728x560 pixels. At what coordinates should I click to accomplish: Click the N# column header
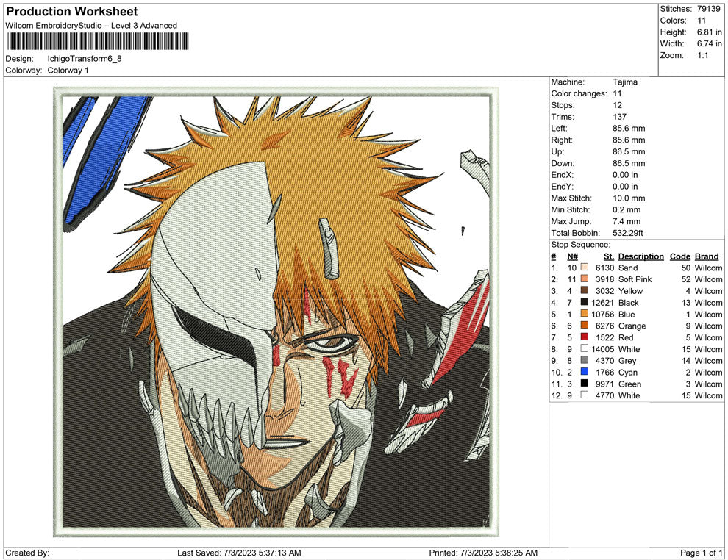(x=572, y=256)
